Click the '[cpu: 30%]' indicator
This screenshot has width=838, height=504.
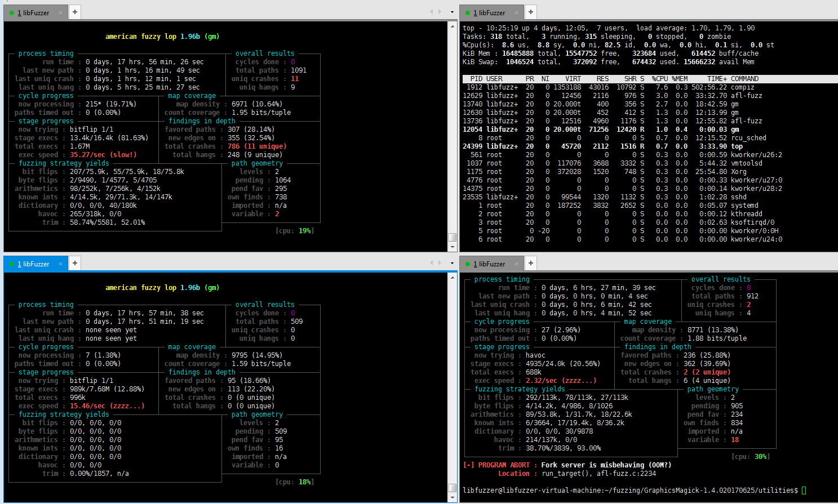pyautogui.click(x=751, y=457)
